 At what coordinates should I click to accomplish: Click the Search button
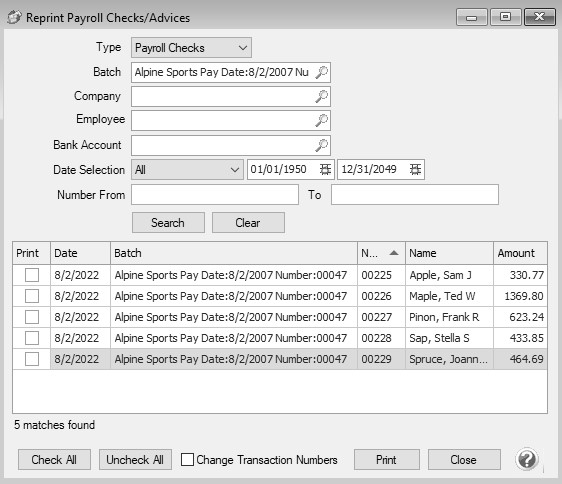point(168,223)
